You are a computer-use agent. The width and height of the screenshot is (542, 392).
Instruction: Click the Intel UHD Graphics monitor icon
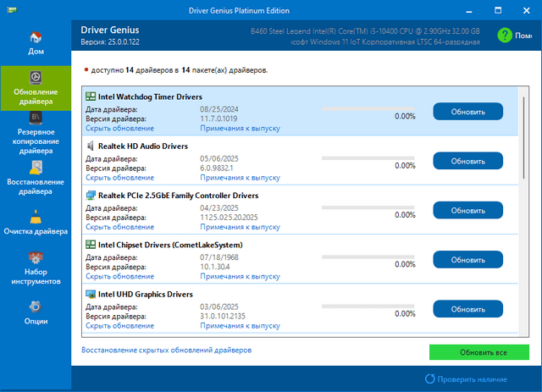click(91, 294)
